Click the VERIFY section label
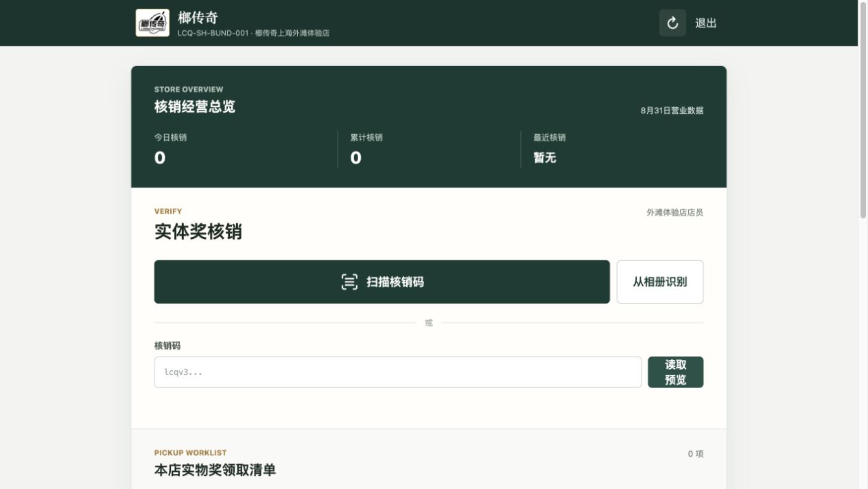This screenshot has width=868, height=489. tap(168, 212)
